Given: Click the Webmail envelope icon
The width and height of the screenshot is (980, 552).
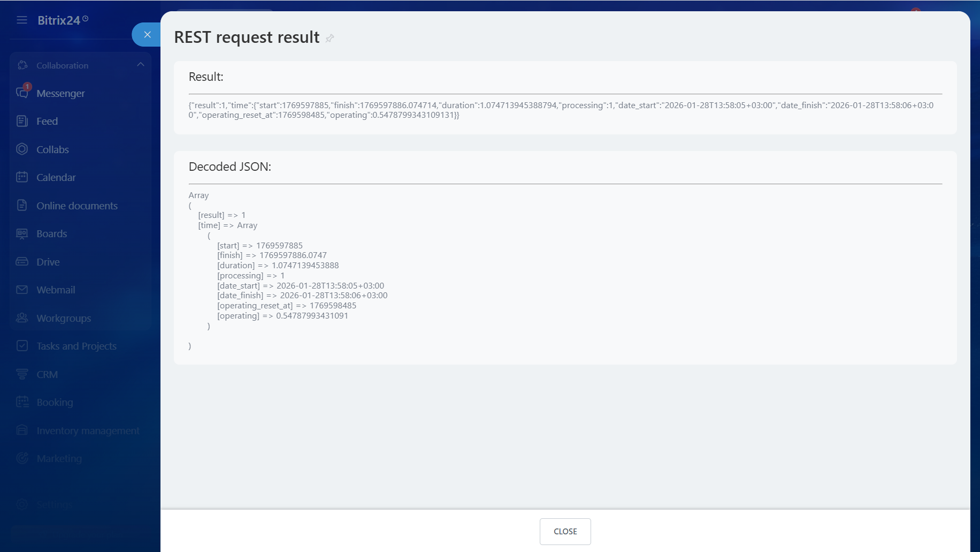Looking at the screenshot, I should point(22,289).
